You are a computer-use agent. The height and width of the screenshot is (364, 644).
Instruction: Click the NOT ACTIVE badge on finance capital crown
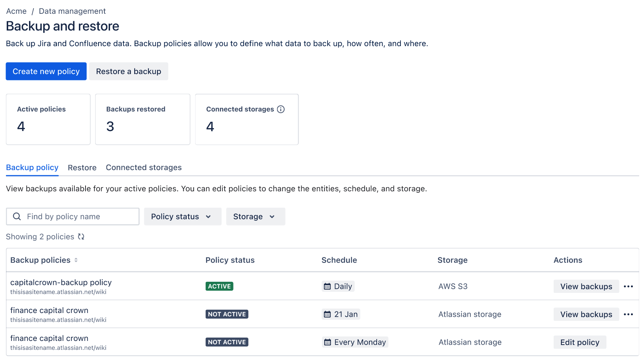tap(227, 314)
